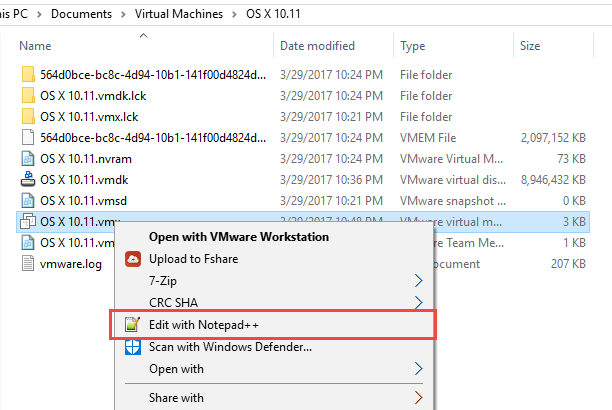Click the vmware.log text file icon
This screenshot has height=410, width=612.
[28, 264]
